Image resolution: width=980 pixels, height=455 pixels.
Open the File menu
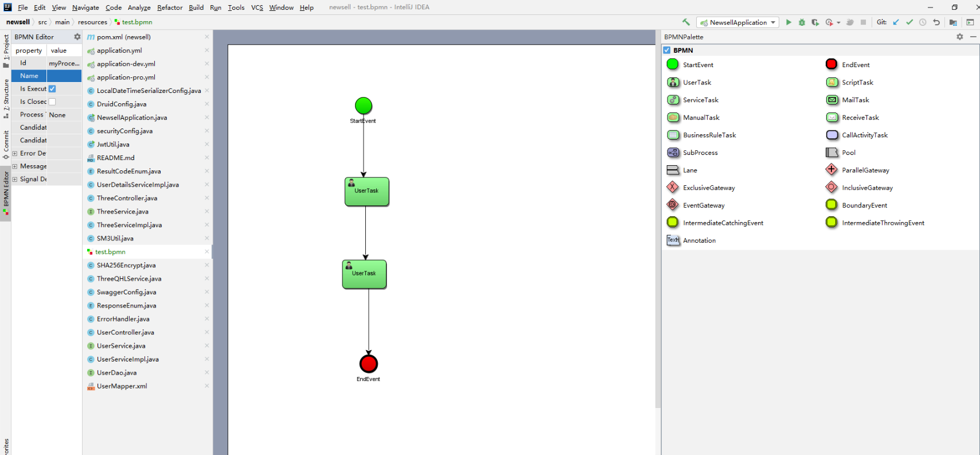click(x=23, y=7)
